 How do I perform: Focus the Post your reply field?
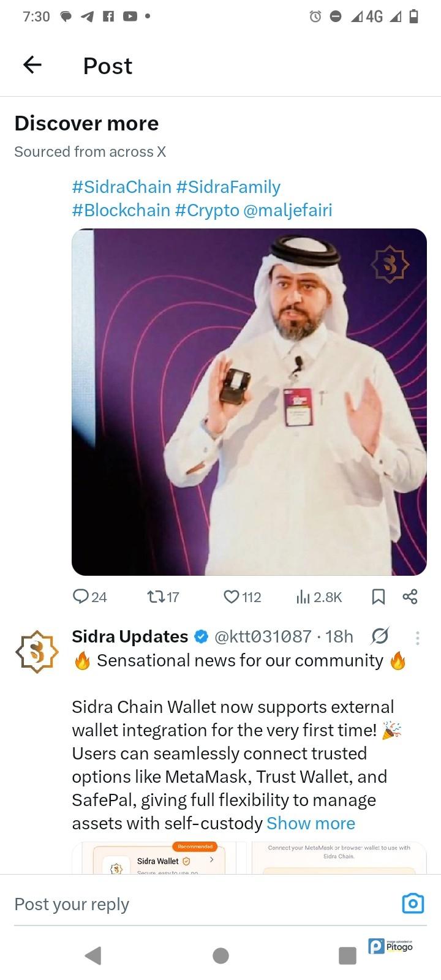(x=184, y=904)
